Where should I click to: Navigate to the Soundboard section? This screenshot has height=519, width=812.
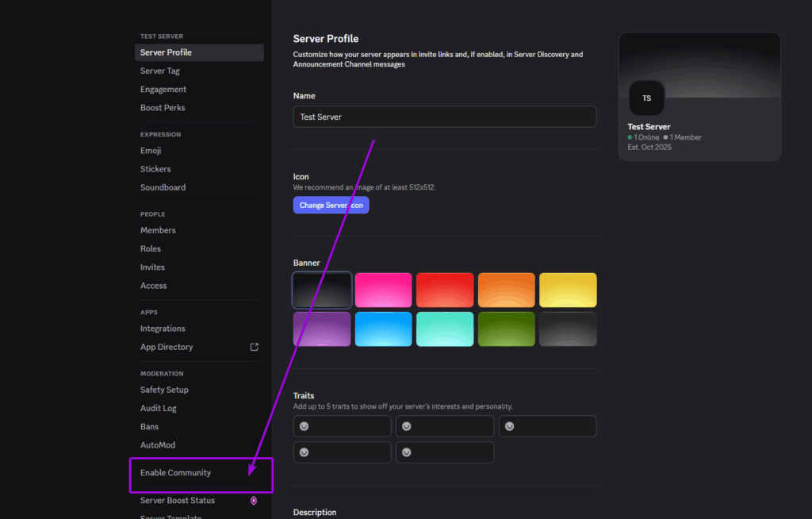click(163, 186)
